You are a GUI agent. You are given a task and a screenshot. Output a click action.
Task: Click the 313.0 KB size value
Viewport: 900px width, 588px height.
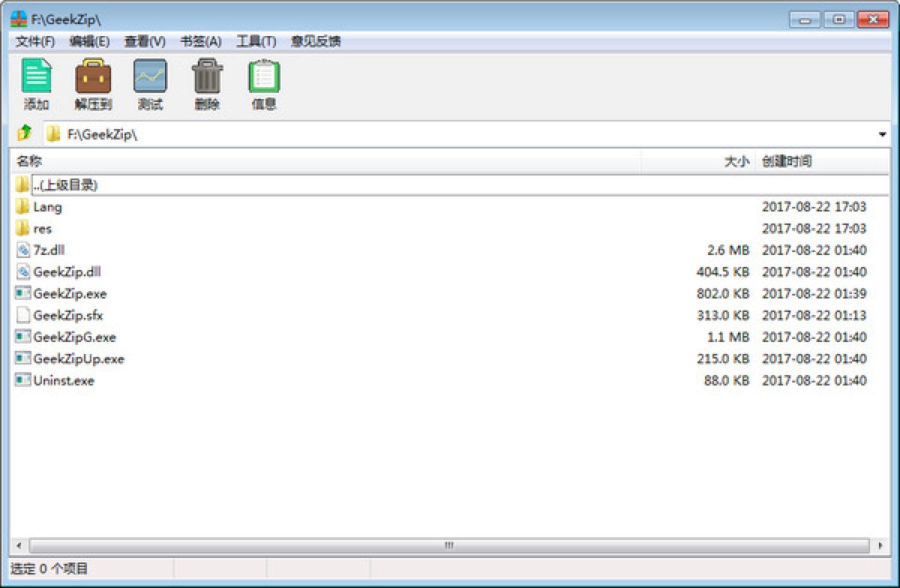pyautogui.click(x=723, y=315)
